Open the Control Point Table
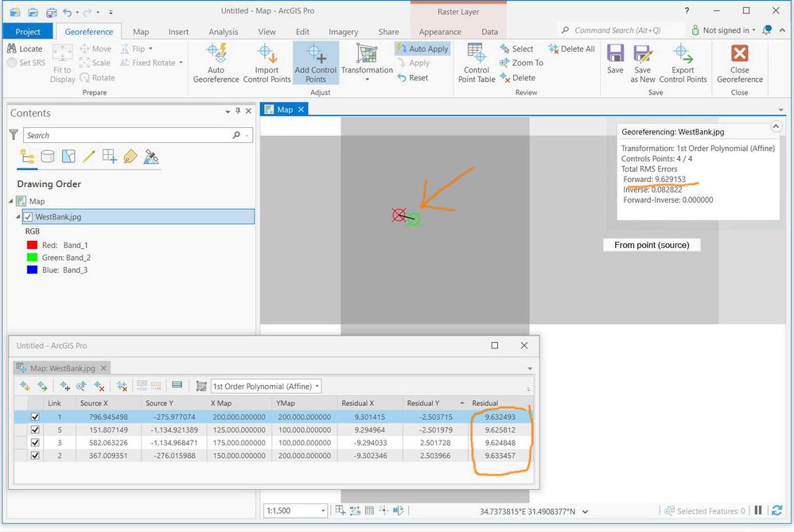Viewport: 794px width, 532px height. (476, 63)
